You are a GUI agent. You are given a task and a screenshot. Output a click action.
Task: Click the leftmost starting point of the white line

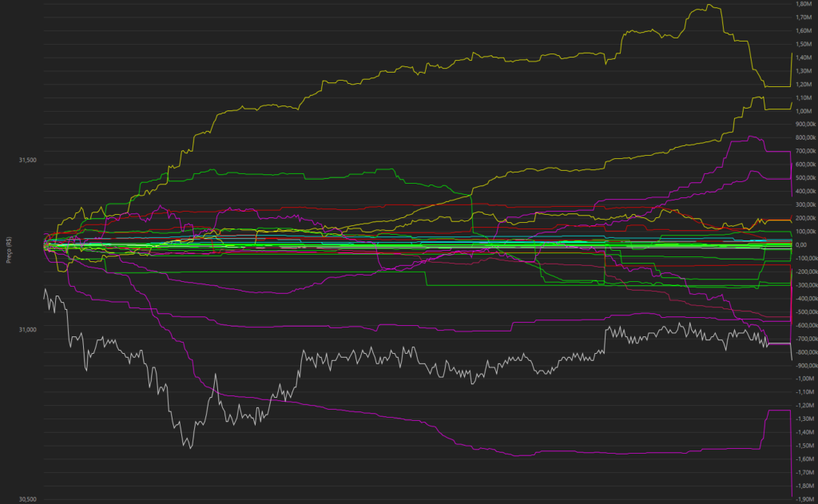44,298
